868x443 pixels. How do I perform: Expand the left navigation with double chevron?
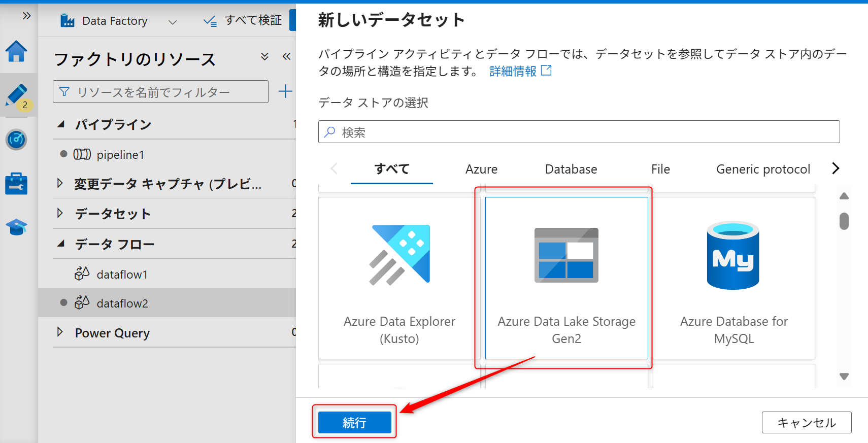pyautogui.click(x=26, y=16)
